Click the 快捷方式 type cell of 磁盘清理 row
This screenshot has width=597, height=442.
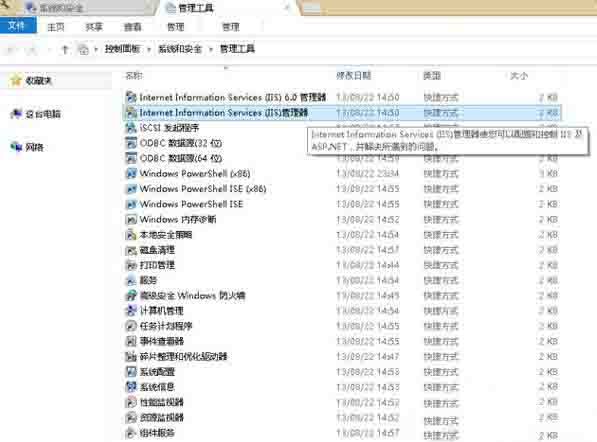click(441, 250)
